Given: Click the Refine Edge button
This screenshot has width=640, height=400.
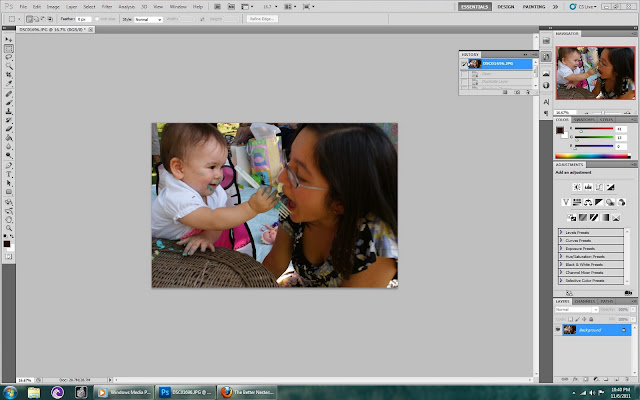Looking at the screenshot, I should click(x=262, y=19).
